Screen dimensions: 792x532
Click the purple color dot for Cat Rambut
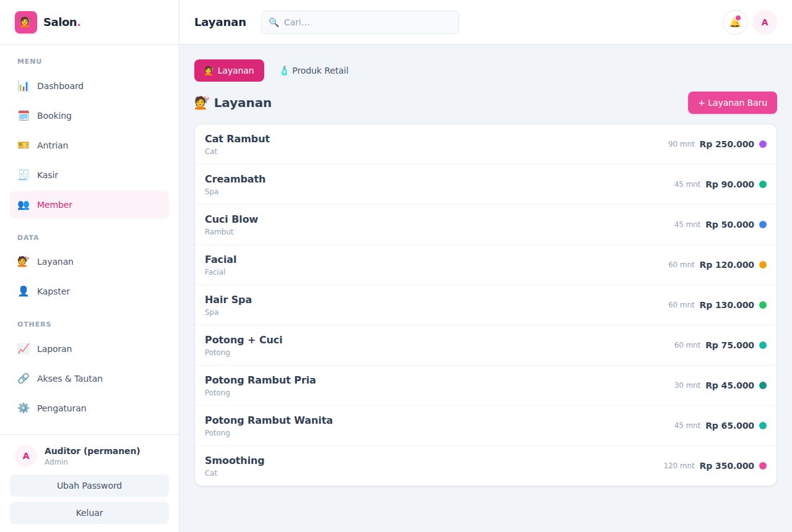tap(763, 144)
